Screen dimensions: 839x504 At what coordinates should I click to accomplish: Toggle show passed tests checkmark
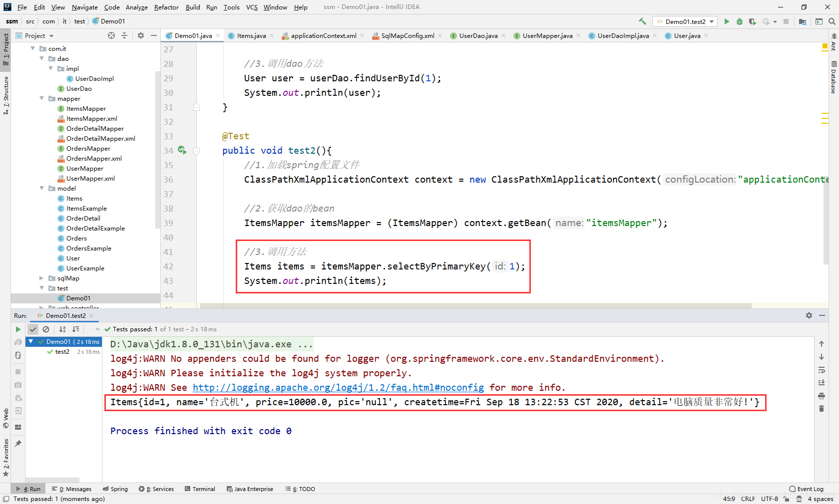33,329
